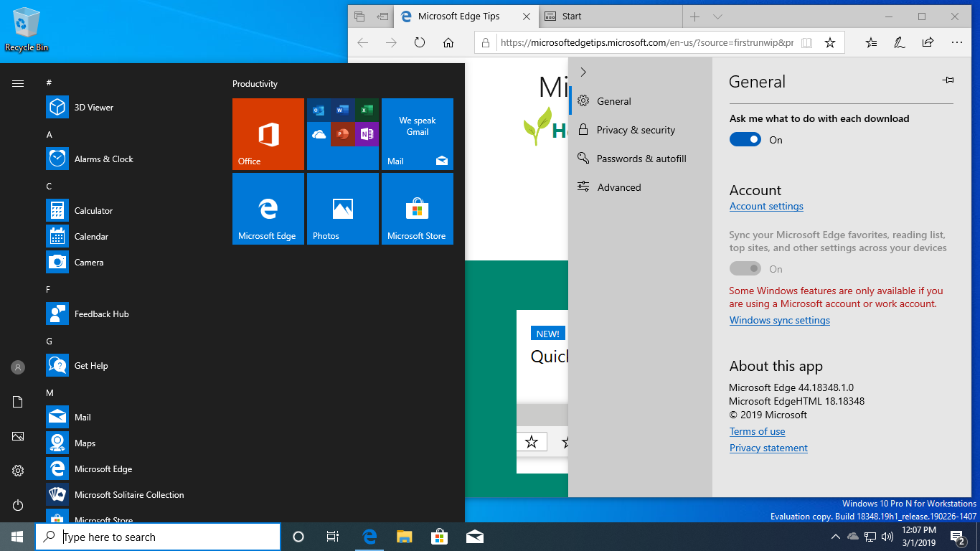Toggle Sync your Microsoft Edge favorites switch
Screen dimensions: 980x551
[745, 269]
